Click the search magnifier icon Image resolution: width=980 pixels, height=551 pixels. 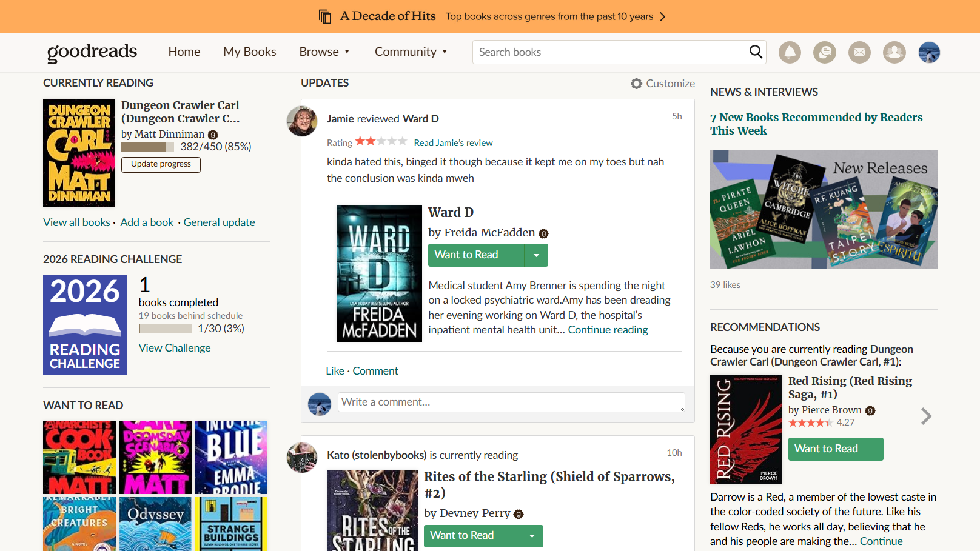coord(756,52)
